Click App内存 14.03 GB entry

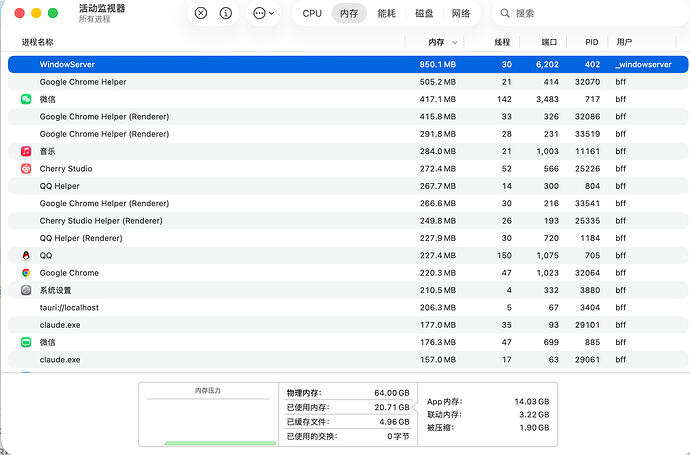pyautogui.click(x=488, y=401)
